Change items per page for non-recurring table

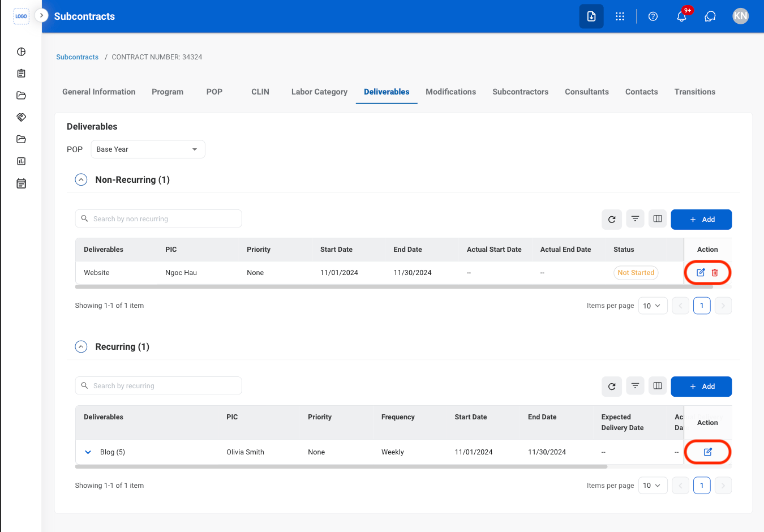[x=653, y=306]
